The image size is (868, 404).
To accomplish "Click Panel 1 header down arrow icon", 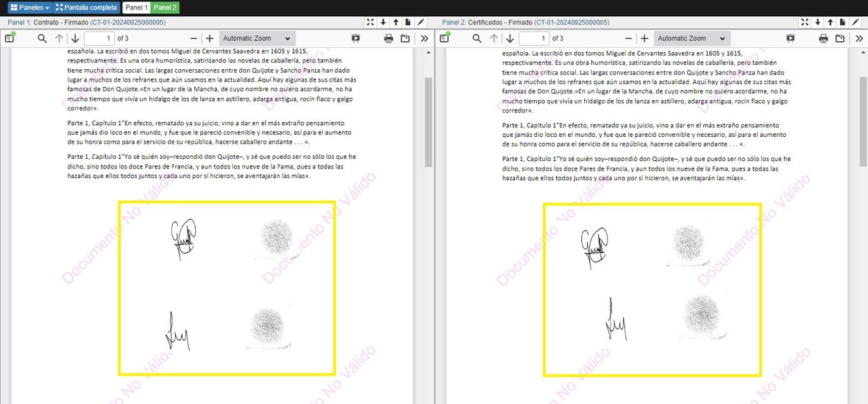I will 383,22.
